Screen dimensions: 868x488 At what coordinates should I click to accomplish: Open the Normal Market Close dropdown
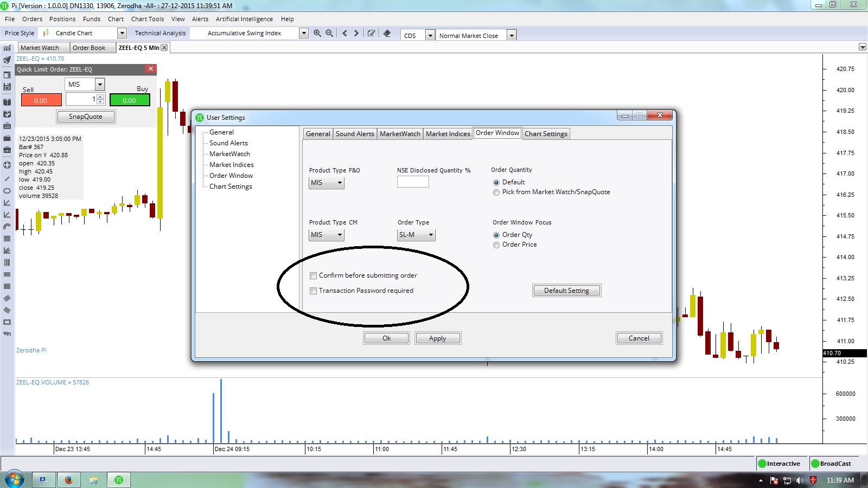[x=511, y=35]
